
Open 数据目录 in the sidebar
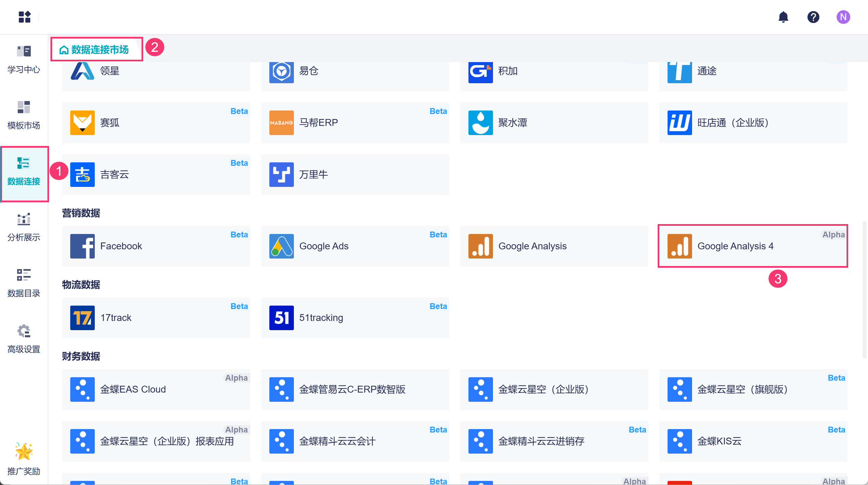coord(24,283)
